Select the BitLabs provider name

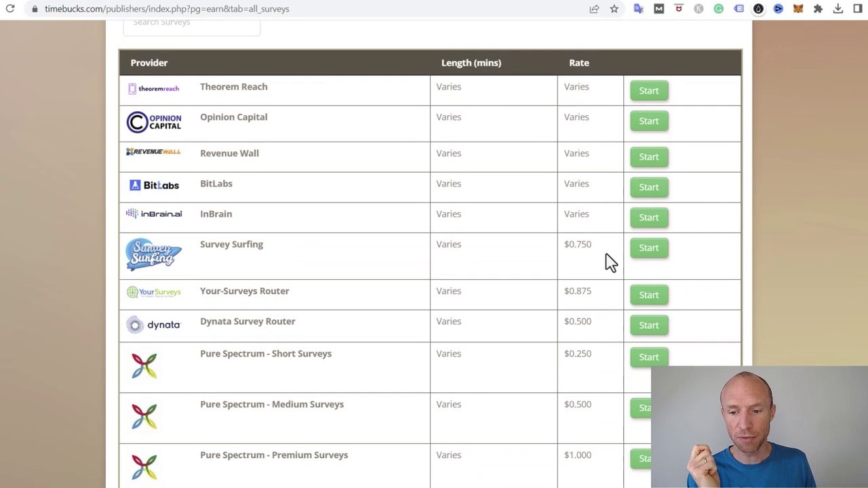(x=216, y=184)
